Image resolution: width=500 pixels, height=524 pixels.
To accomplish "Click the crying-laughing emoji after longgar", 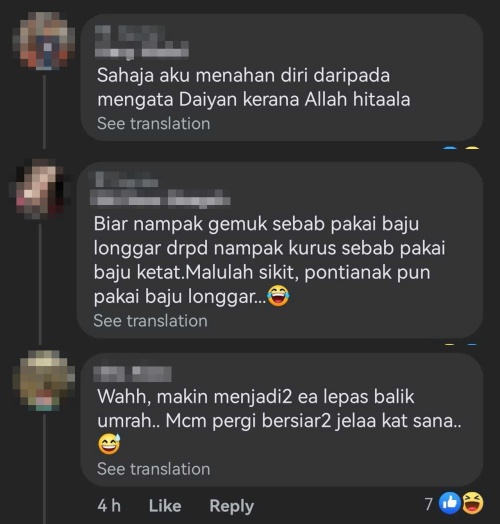I will (278, 296).
